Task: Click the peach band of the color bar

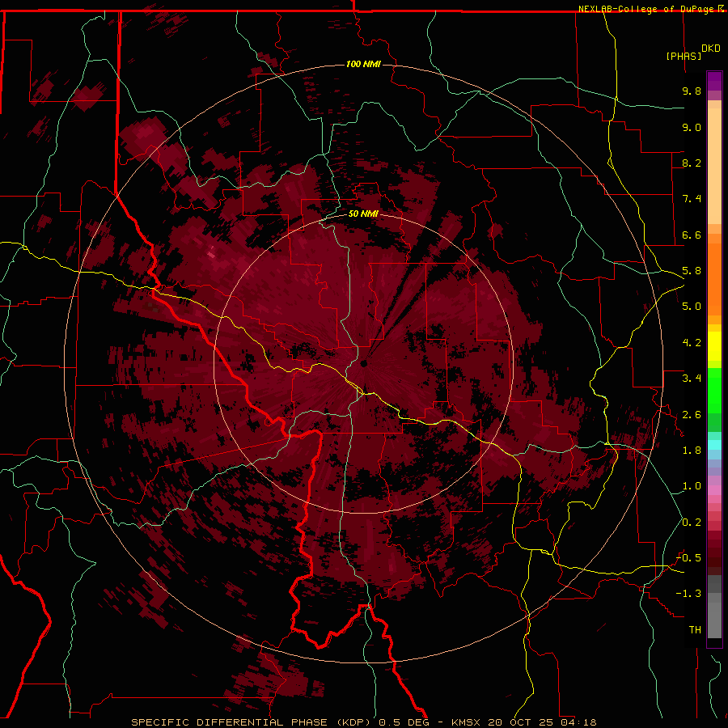Action: click(x=714, y=163)
